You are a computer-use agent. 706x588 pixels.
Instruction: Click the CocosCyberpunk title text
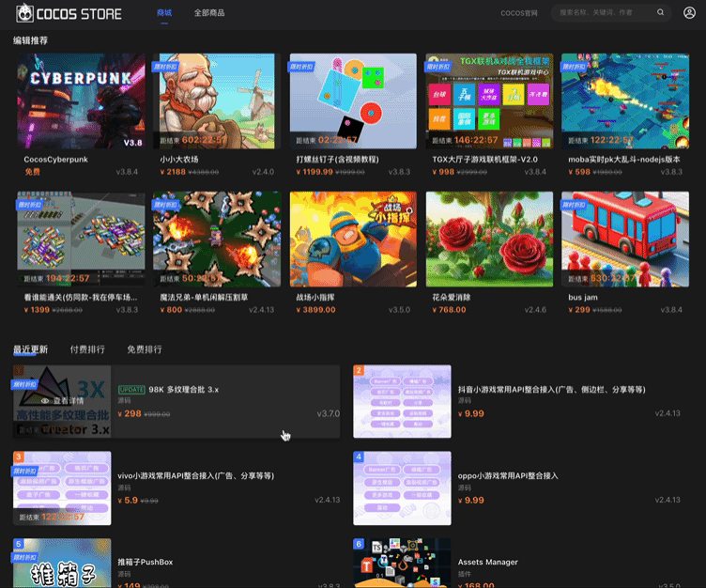[x=55, y=160]
